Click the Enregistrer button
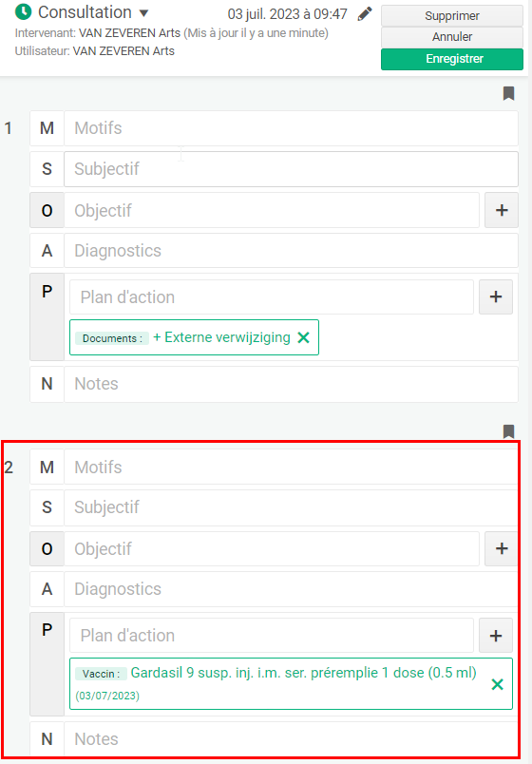Screen dimensions: 532x764 click(452, 59)
